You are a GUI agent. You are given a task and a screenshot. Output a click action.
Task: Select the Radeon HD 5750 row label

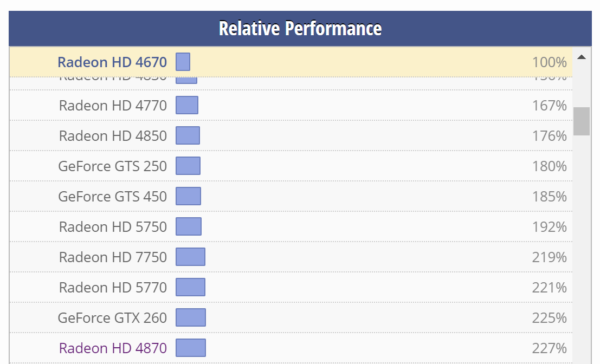113,226
